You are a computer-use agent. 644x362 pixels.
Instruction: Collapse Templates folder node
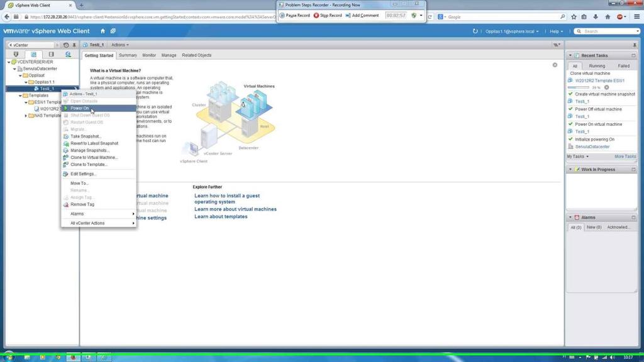tap(20, 96)
